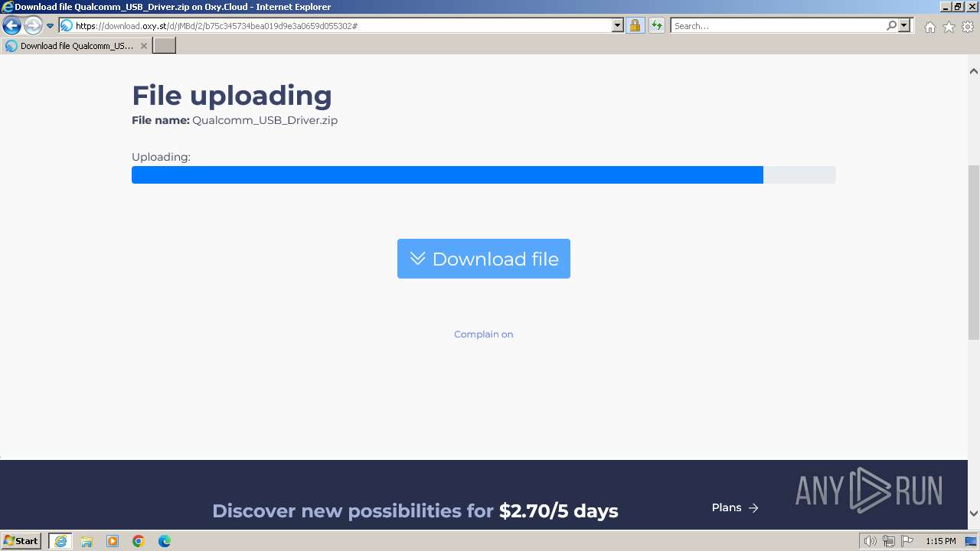The width and height of the screenshot is (980, 551).
Task: Restore down the Internet Explorer window
Action: [x=958, y=7]
